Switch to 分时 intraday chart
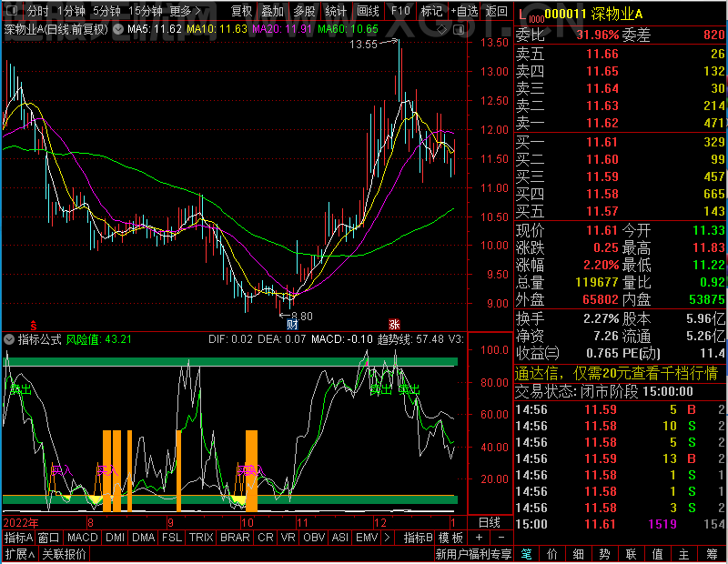 (38, 11)
